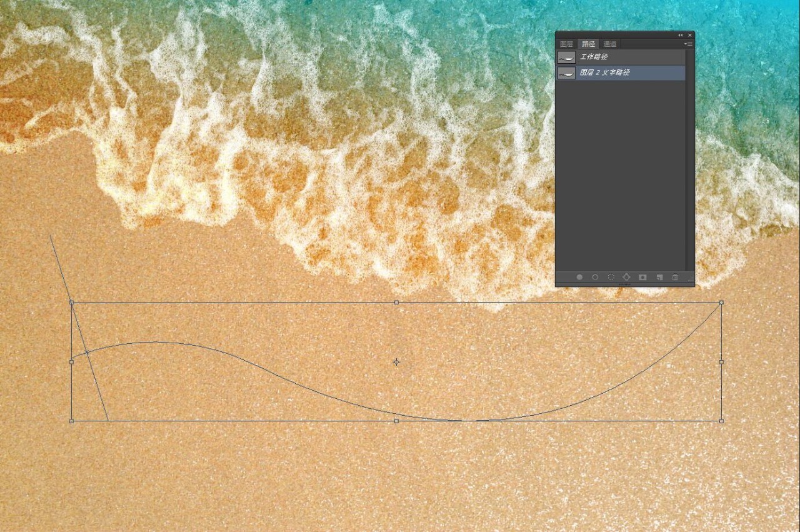Click the transform box center reference point

click(396, 362)
